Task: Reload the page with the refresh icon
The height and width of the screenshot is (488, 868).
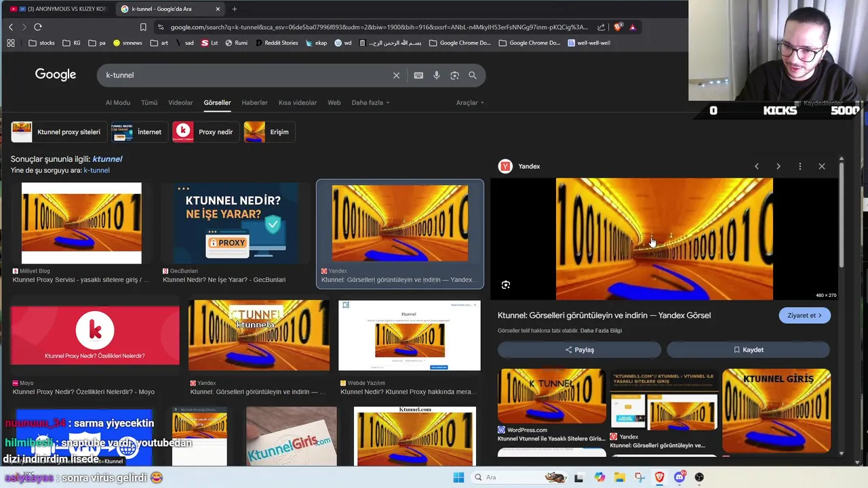Action: click(38, 27)
